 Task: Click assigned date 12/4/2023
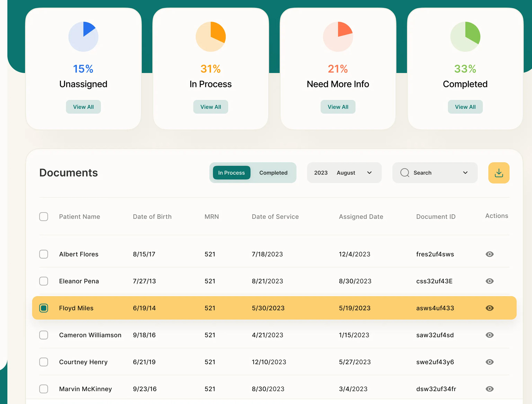[x=354, y=254]
